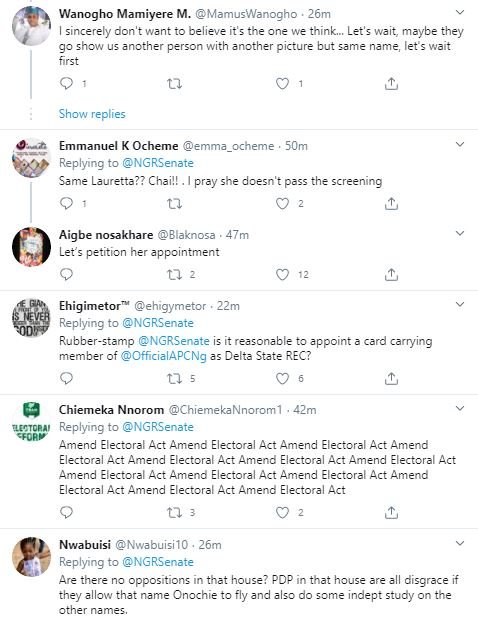Reply to Wanogho Mamiyere's tweet

pos(66,83)
